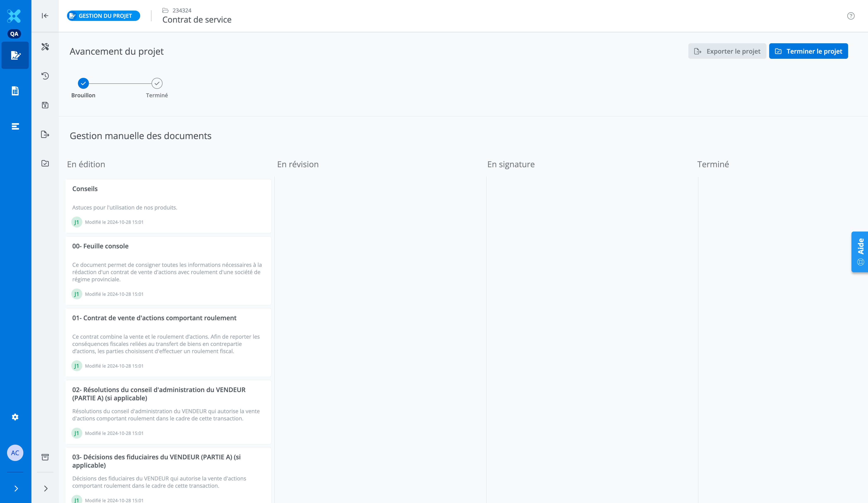Click the save disk icon in sidebar
Viewport: 868px width, 503px height.
[45, 105]
